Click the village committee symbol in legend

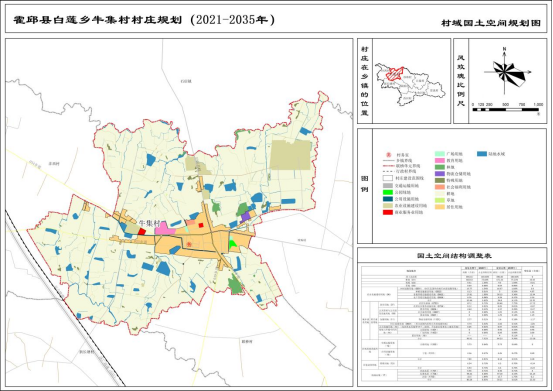(388, 154)
